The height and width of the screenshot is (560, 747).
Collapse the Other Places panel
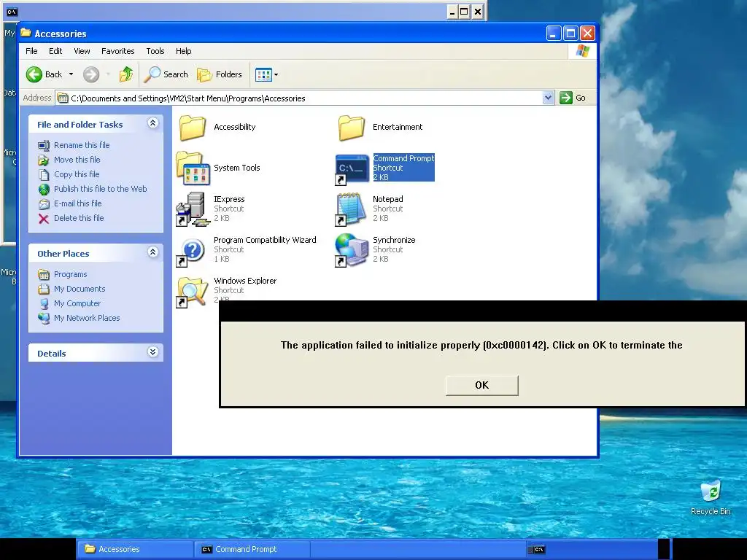(x=153, y=252)
